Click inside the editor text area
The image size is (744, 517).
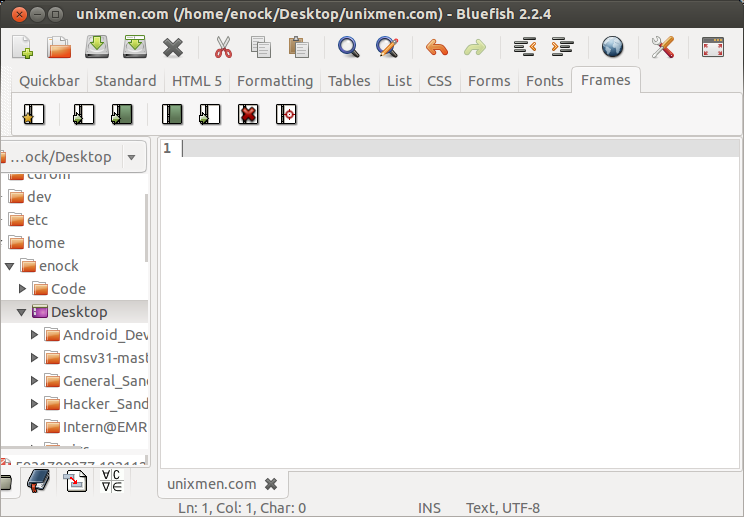click(x=449, y=304)
